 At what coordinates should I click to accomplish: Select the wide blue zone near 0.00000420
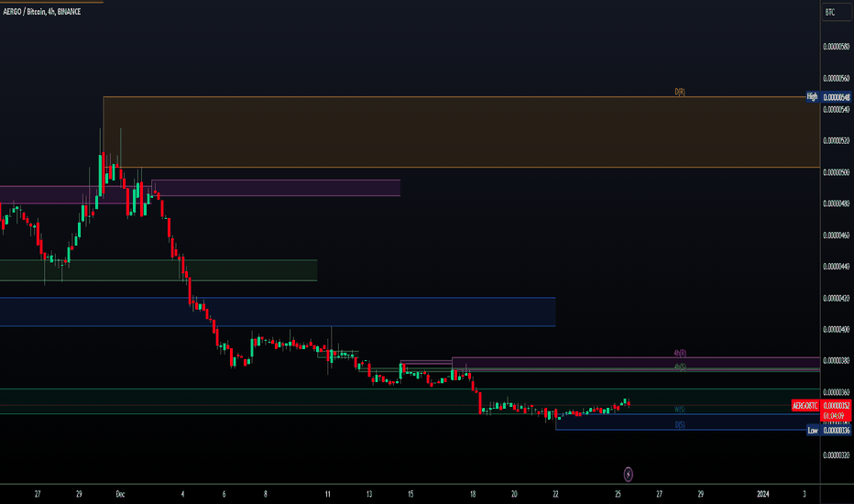[278, 312]
